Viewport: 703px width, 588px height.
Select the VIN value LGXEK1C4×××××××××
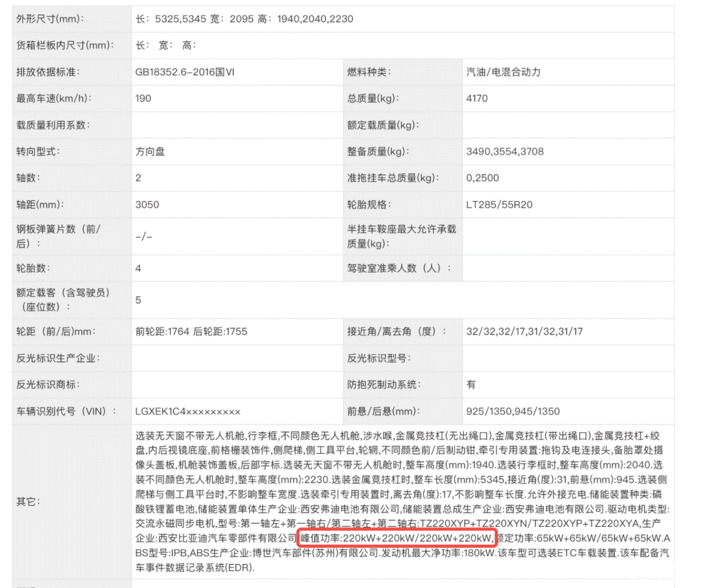click(188, 411)
